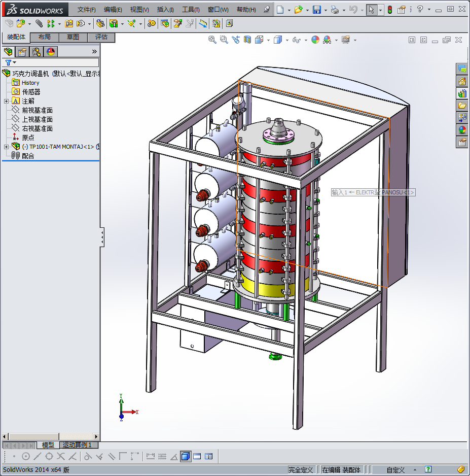Toggle the grid snap icon
The width and height of the screenshot is (470, 476).
point(162,456)
